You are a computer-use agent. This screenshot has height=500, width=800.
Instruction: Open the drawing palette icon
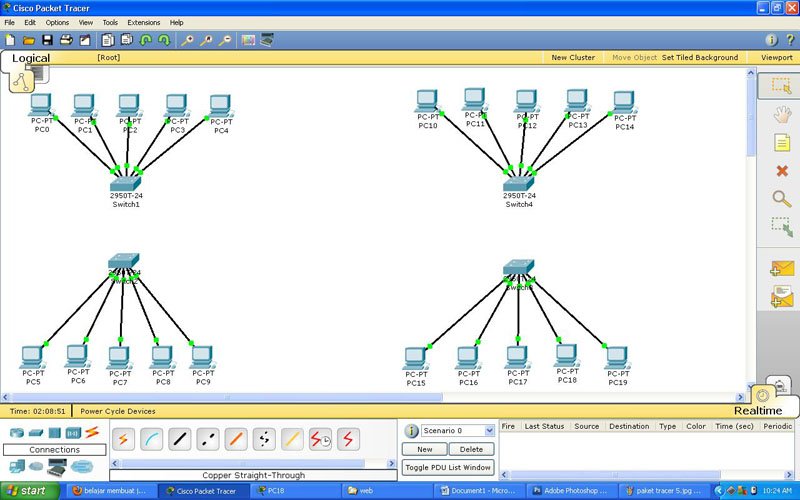[x=248, y=40]
